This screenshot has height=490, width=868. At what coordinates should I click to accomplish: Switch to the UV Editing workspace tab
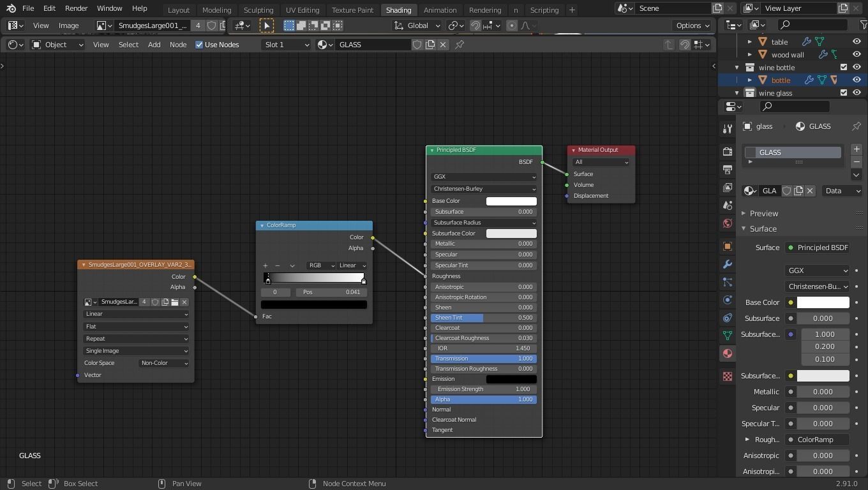tap(303, 10)
